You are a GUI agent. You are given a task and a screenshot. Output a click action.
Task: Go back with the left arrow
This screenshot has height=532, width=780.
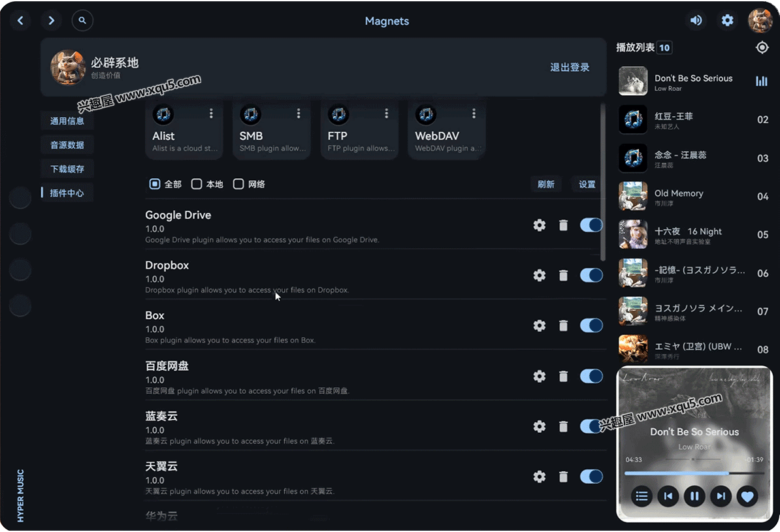coord(20,20)
